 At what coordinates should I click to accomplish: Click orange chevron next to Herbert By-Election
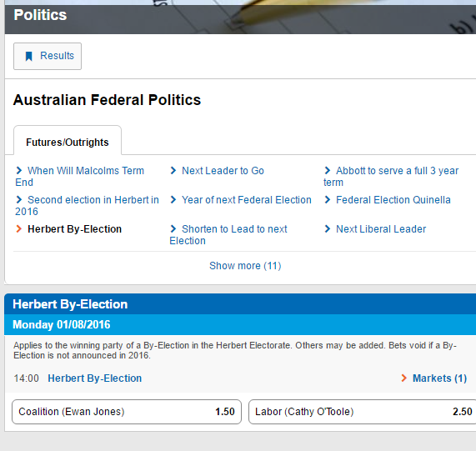pos(19,229)
